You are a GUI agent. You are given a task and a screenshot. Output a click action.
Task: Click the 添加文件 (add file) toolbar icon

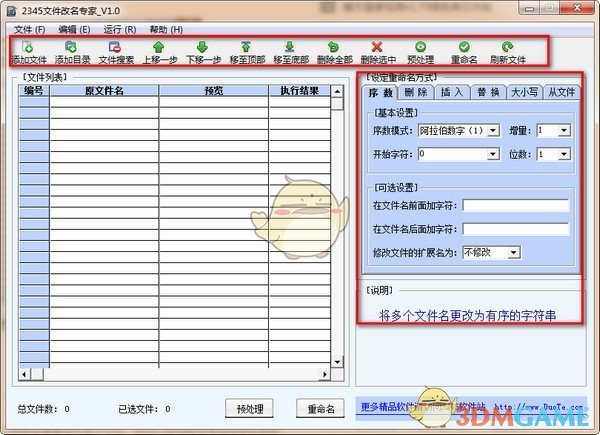click(28, 47)
